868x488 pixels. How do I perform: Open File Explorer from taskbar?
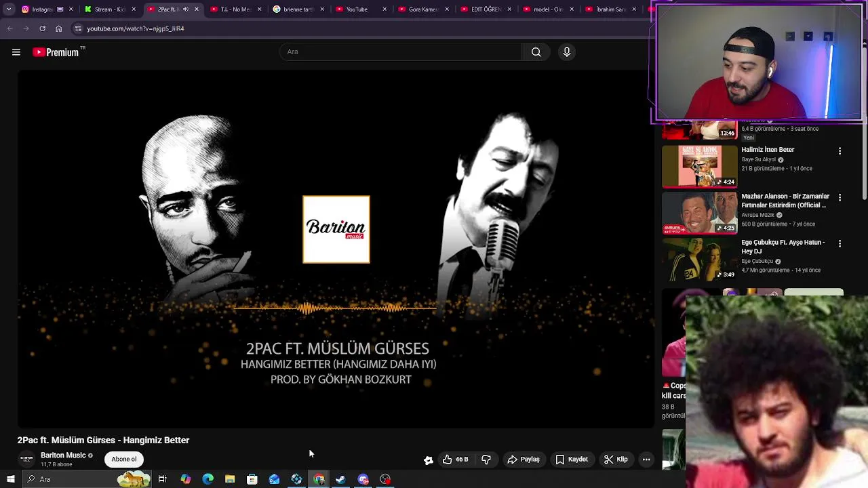230,479
